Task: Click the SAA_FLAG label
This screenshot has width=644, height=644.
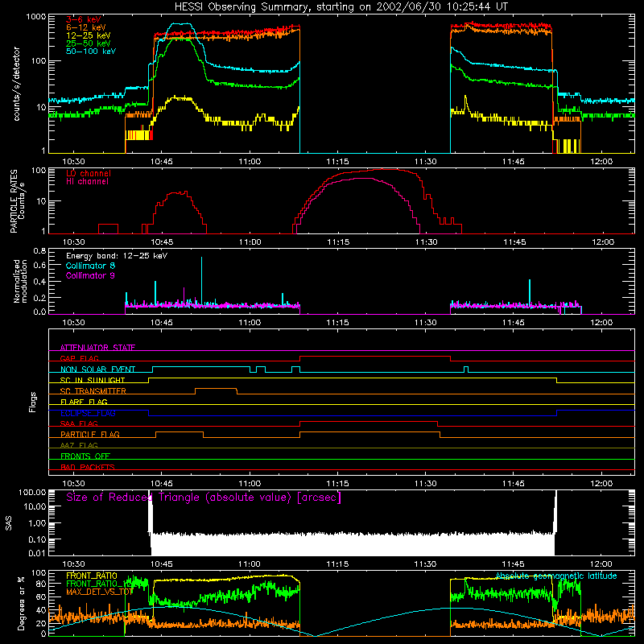Action: 79,423
